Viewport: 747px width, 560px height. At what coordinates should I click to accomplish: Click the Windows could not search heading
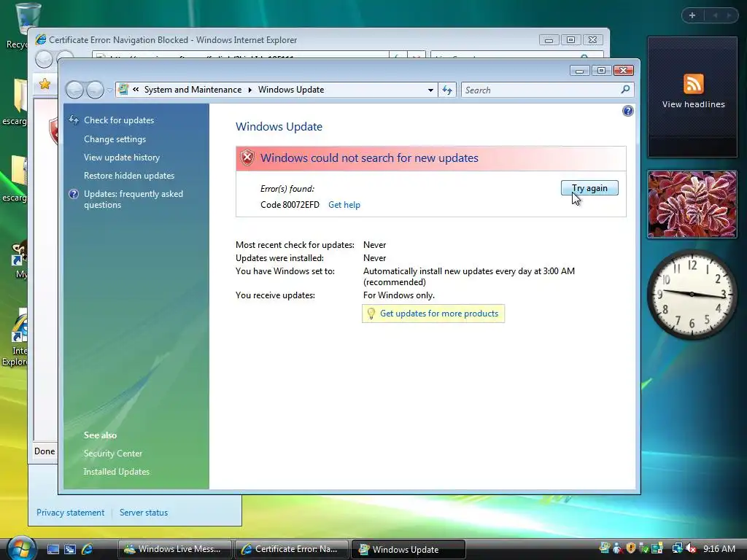pyautogui.click(x=369, y=157)
